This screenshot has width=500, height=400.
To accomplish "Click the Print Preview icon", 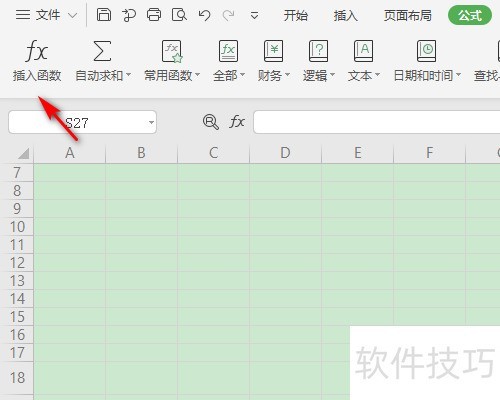I will coord(179,15).
